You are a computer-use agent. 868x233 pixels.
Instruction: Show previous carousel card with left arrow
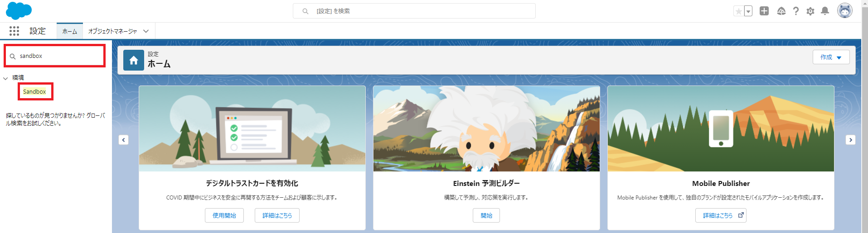click(123, 140)
